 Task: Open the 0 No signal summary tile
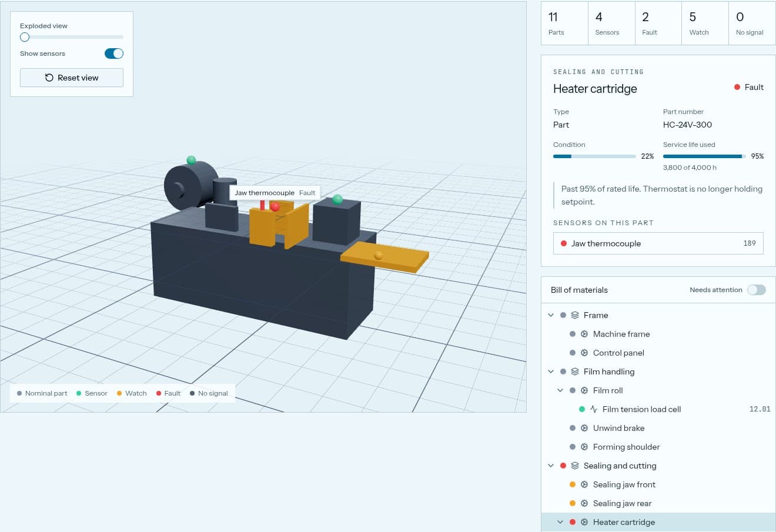pos(752,24)
